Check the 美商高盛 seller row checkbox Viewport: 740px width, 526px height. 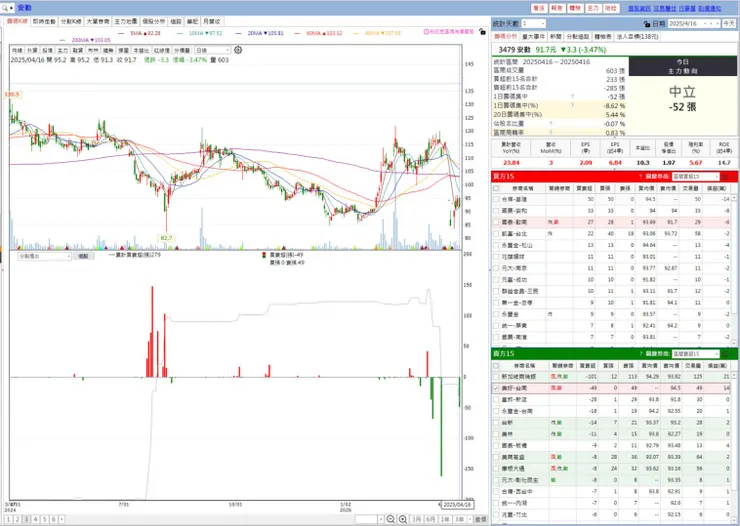[x=496, y=457]
